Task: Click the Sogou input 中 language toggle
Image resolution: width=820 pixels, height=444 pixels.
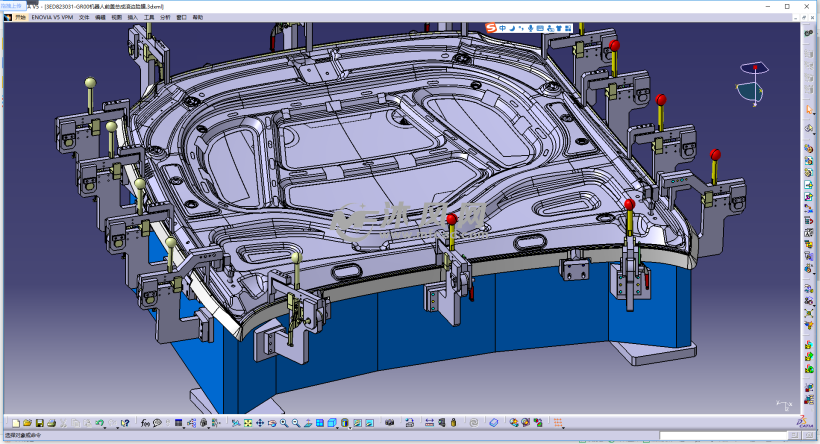Action: pos(503,28)
